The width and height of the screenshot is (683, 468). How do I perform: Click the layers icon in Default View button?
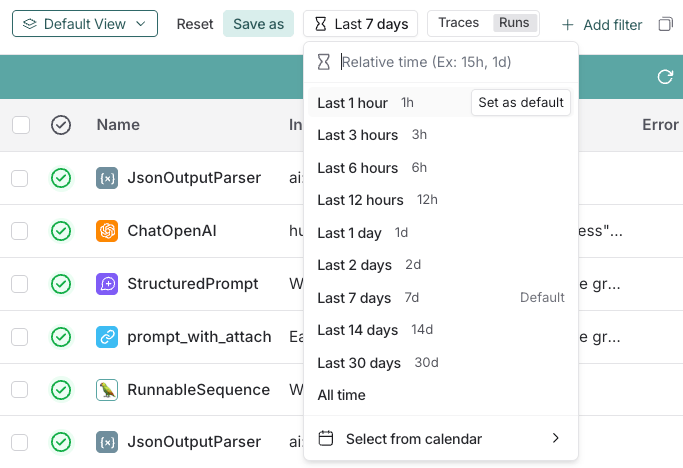[30, 24]
